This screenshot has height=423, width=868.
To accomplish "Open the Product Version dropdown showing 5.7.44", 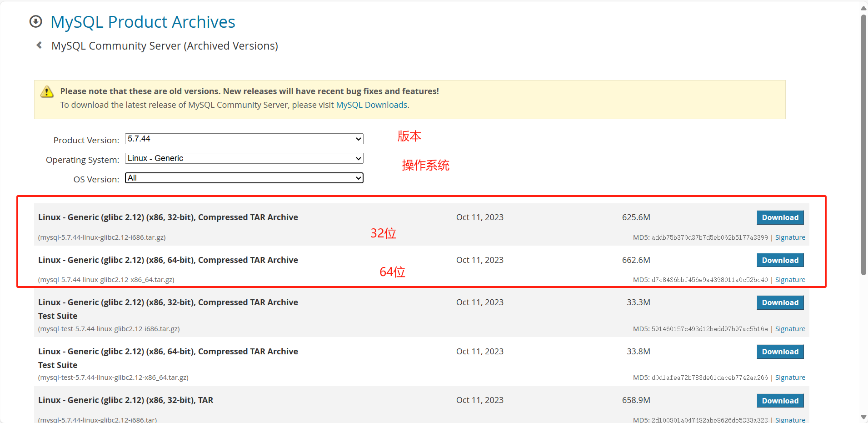I will click(244, 139).
